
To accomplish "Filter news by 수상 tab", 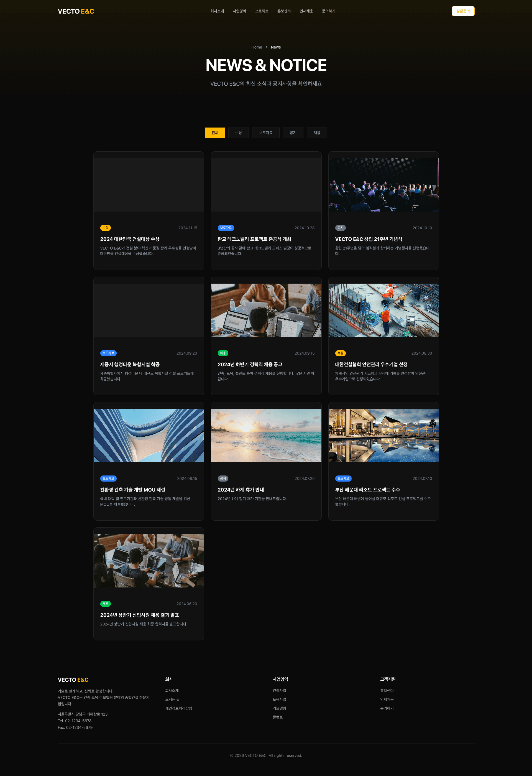I will 238,133.
